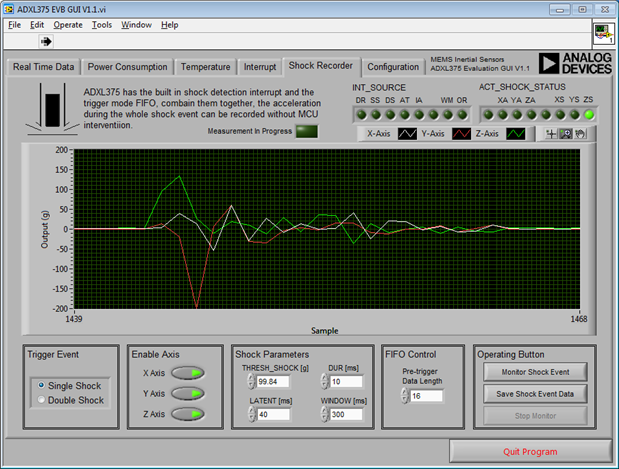
Task: Select the graph pan hand tool
Action: coord(578,133)
